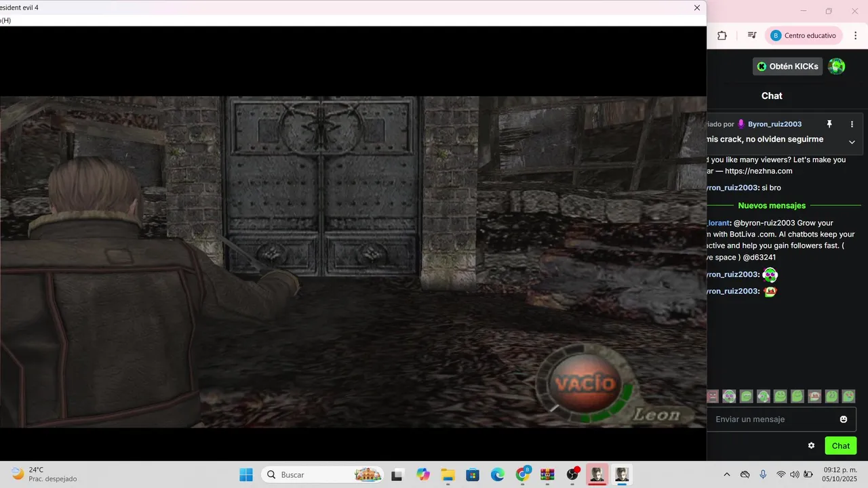Open the Wi-Fi network tray icon
The width and height of the screenshot is (868, 488).
coord(781,474)
